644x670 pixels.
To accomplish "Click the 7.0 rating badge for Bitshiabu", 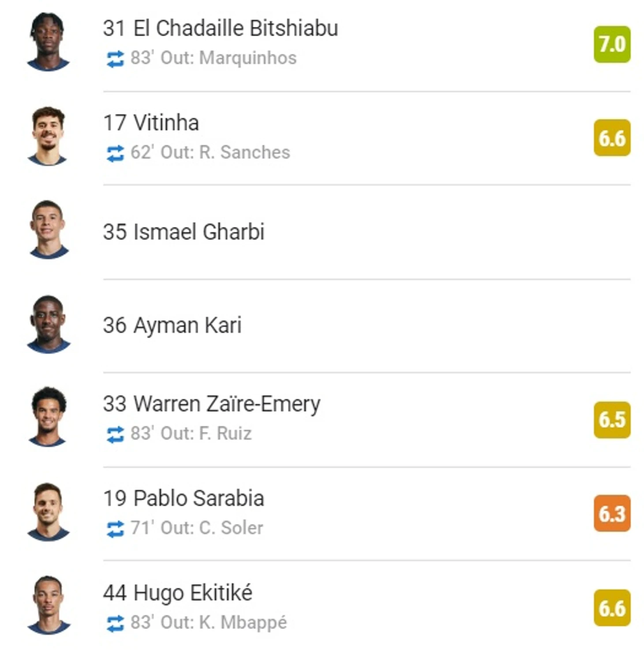I will coord(612,44).
